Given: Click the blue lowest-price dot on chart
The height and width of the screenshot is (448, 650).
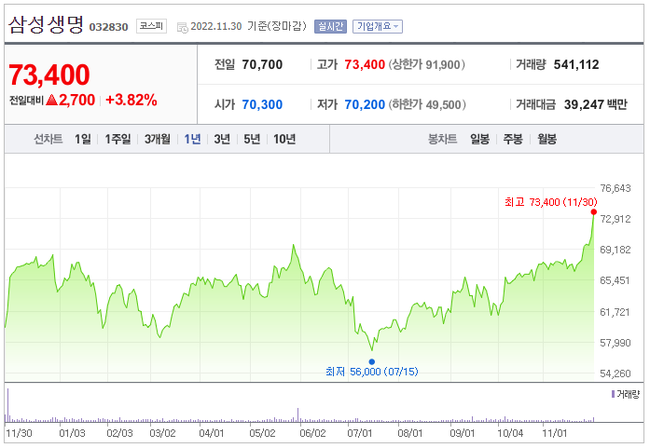Looking at the screenshot, I should click(372, 362).
